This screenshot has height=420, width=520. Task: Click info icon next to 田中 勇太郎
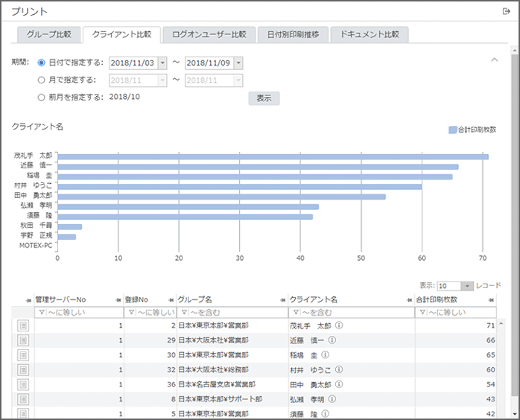pos(339,384)
